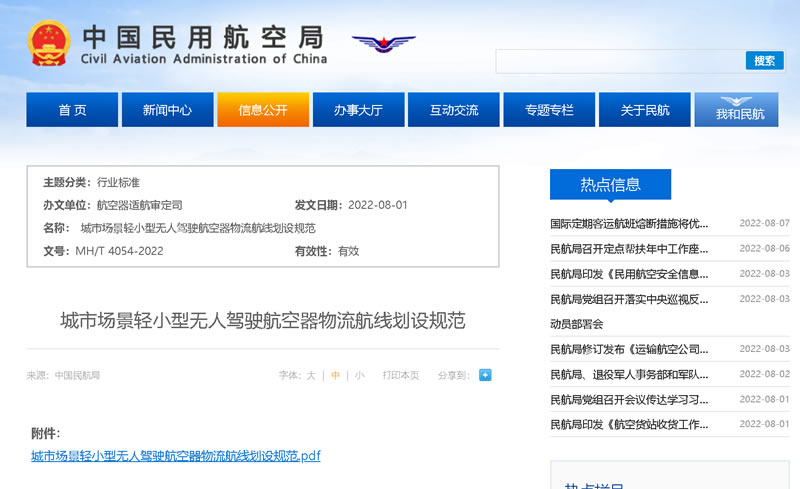Click 打印本页 print link
This screenshot has height=489, width=800.
401,376
